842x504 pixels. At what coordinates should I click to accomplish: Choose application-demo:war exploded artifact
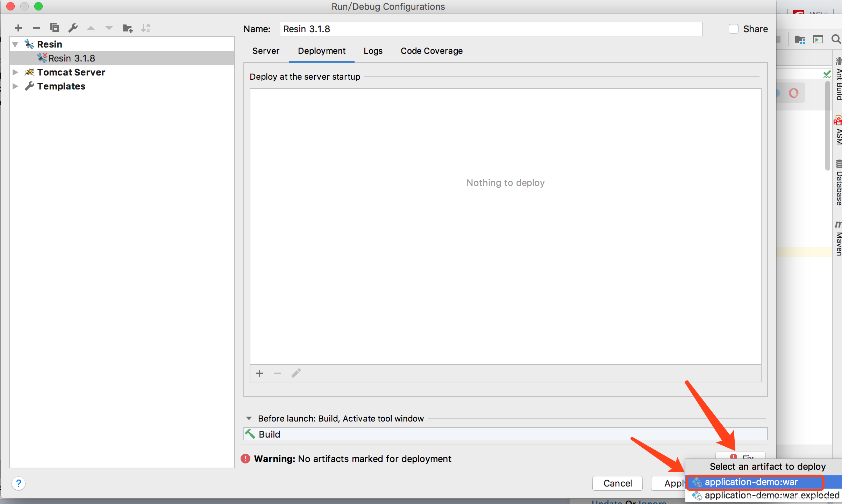pos(771,496)
